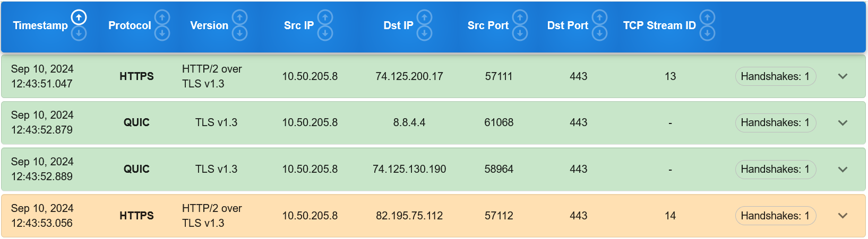This screenshot has height=239, width=868.
Task: Click the Timestamp column header label
Action: click(40, 25)
